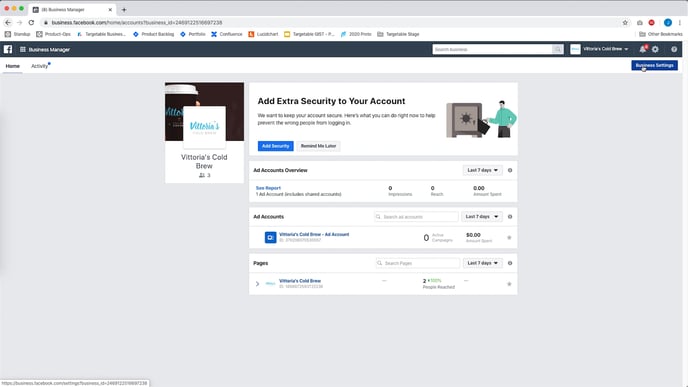Screen dimensions: 688x387
Task: Click the red extension icon in toolbar
Action: coord(652,22)
